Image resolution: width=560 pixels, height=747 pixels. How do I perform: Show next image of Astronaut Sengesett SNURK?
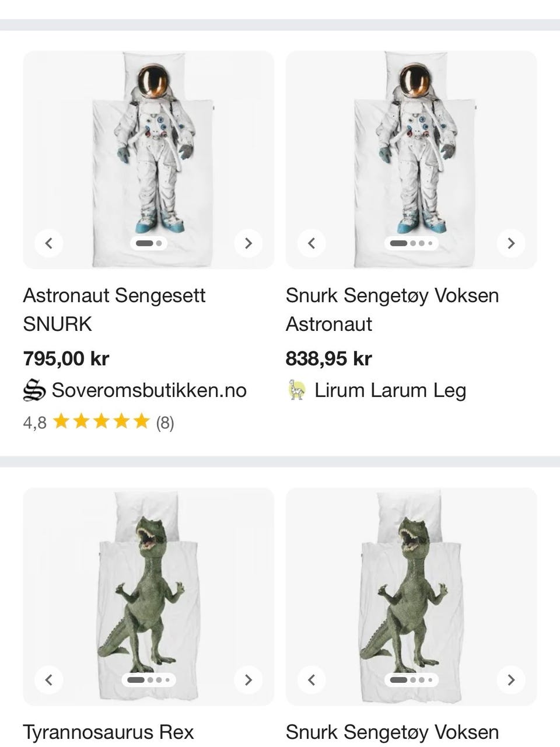(248, 243)
